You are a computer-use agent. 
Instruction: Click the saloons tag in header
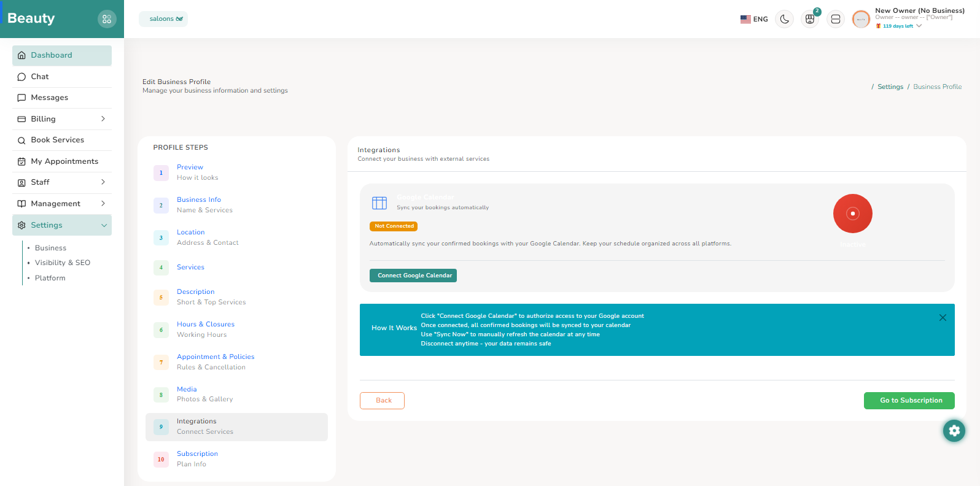[x=163, y=19]
